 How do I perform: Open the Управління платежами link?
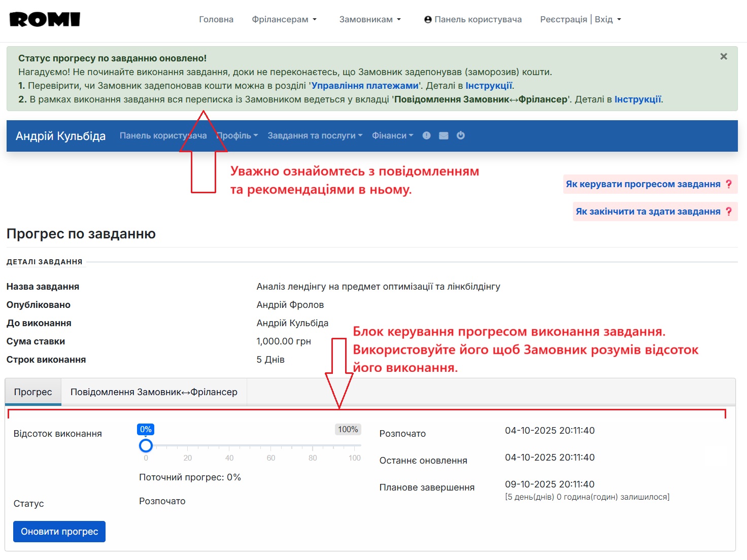point(365,85)
